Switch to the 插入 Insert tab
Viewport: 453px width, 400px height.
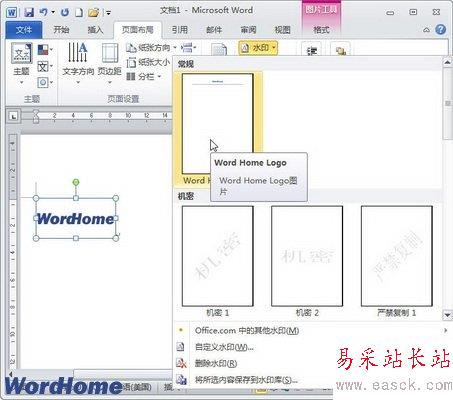(95, 30)
